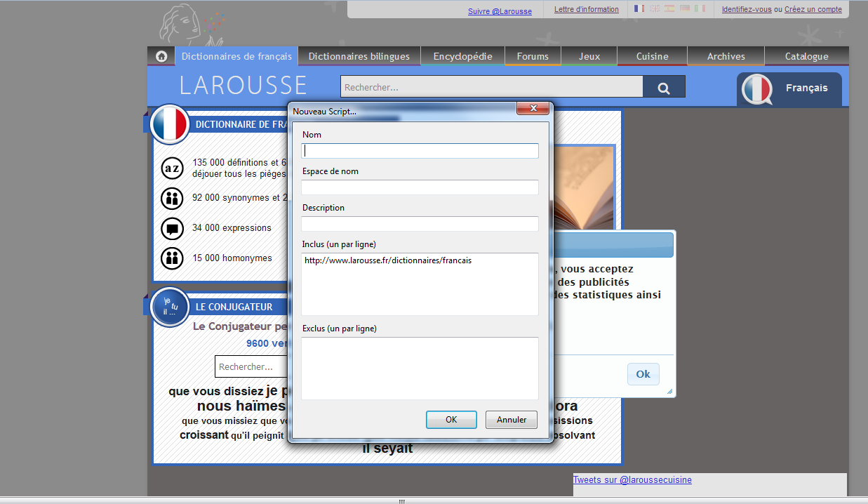Open the Dictionnaires bilingues tab
This screenshot has width=868, height=504.
tap(359, 56)
